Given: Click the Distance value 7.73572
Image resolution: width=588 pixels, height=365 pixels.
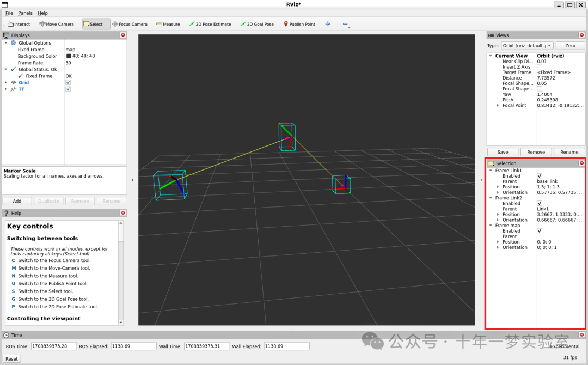Looking at the screenshot, I should [546, 78].
